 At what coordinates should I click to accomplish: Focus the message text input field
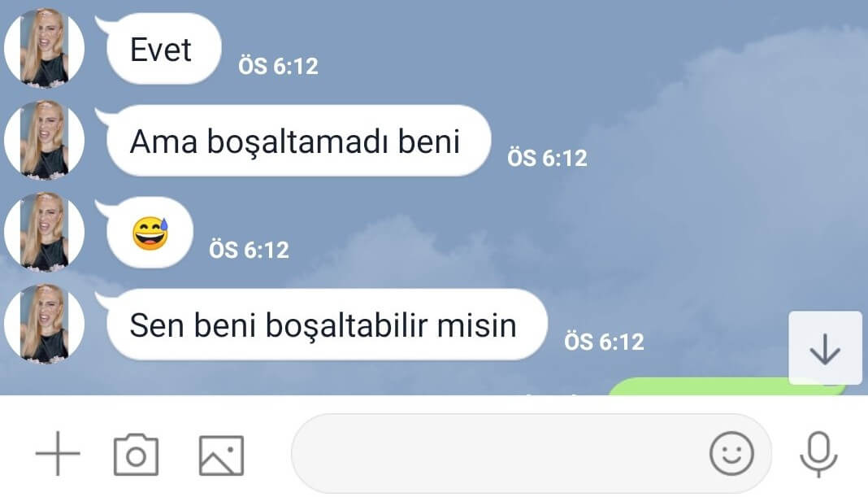click(532, 453)
